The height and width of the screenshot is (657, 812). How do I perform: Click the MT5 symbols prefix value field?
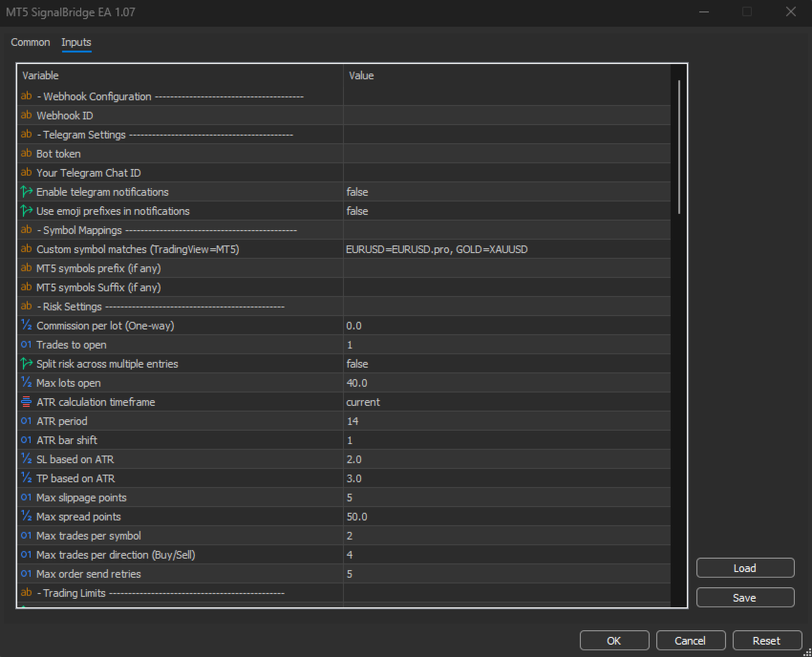[x=507, y=268]
